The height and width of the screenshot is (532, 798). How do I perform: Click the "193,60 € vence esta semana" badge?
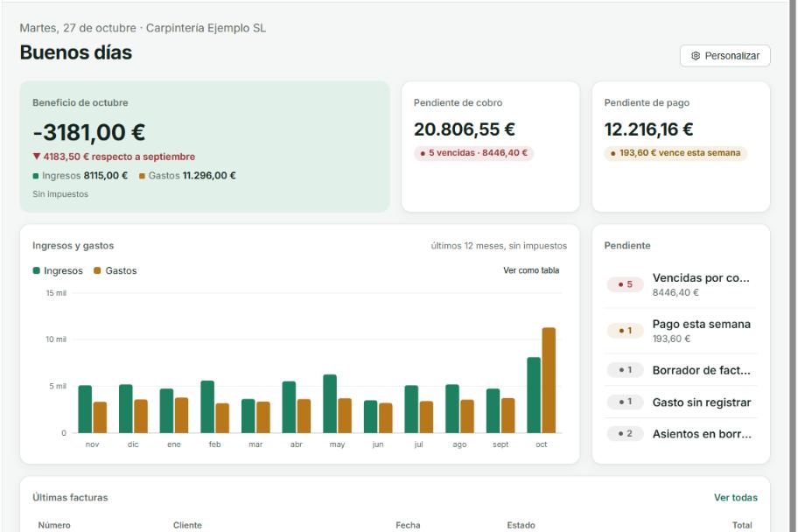[x=675, y=153]
